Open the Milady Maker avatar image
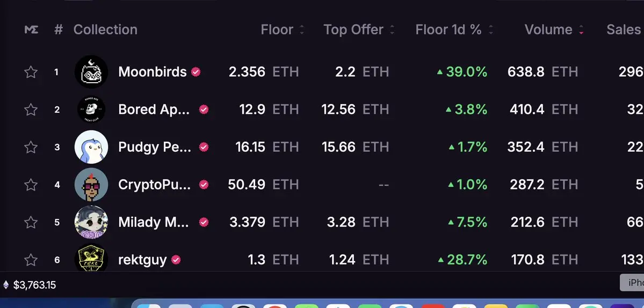The height and width of the screenshot is (308, 644). [x=91, y=222]
